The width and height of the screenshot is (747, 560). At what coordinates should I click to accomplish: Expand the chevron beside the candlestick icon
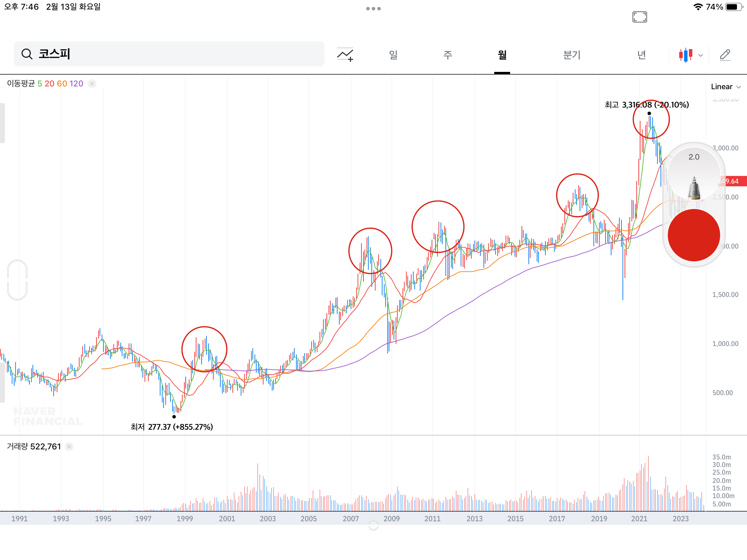(x=701, y=55)
